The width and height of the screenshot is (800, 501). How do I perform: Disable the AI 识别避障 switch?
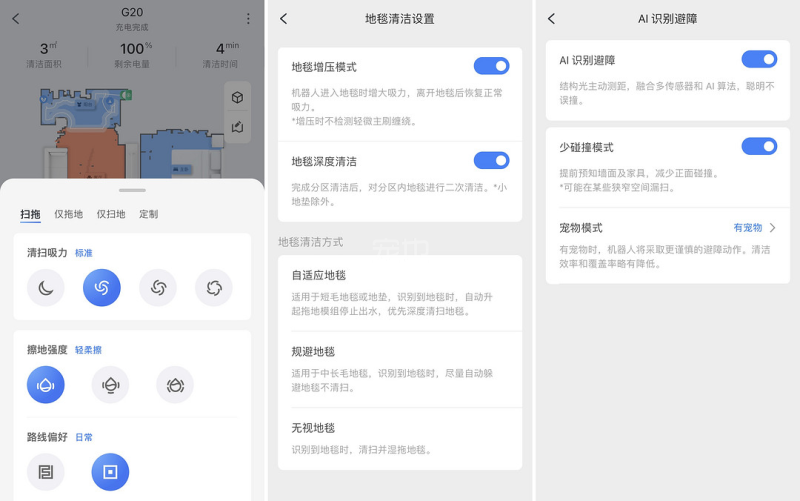759,59
